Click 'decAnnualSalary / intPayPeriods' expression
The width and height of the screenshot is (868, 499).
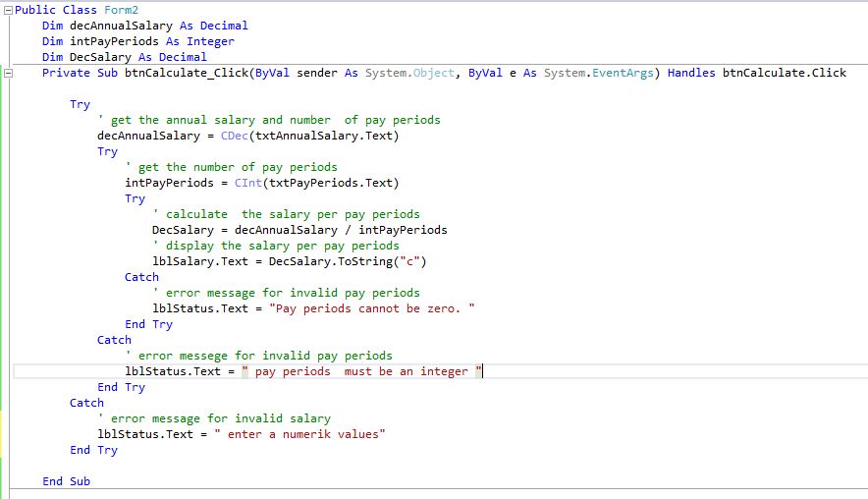point(341,230)
